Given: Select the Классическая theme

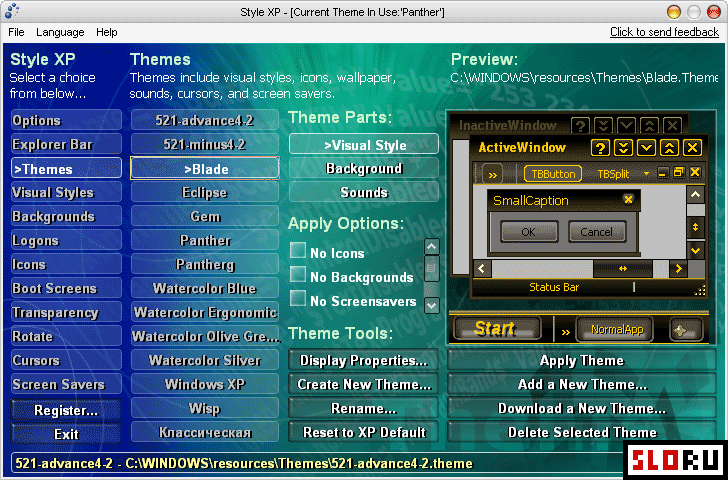Looking at the screenshot, I should click(x=205, y=433).
